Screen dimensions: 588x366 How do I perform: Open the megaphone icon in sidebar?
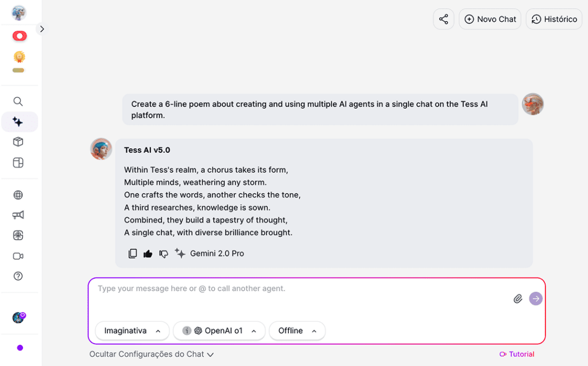18,215
